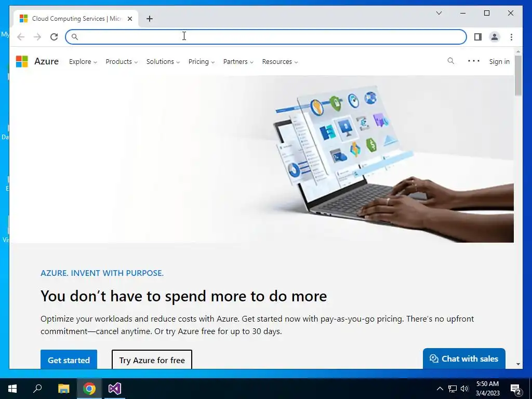Open Chat with sales
The width and height of the screenshot is (532, 399).
pos(464,358)
